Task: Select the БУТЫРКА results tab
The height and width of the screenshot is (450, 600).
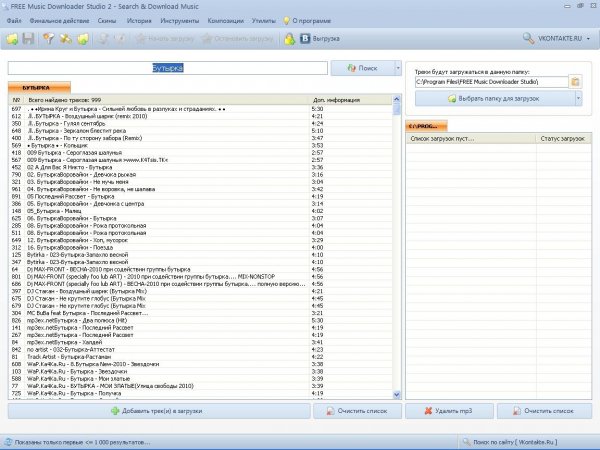Action: (39, 88)
